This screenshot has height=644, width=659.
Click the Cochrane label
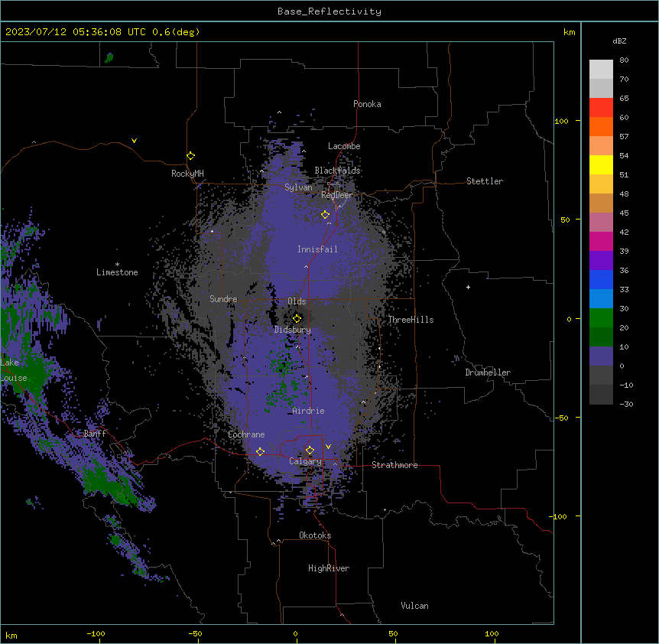(x=246, y=434)
